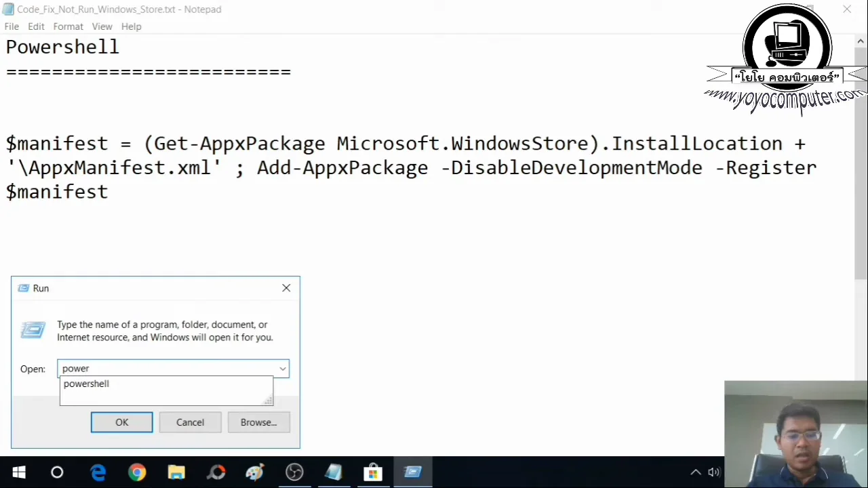Screen dimensions: 868x488
Task: Click OK in the Run dialog
Action: [121, 422]
